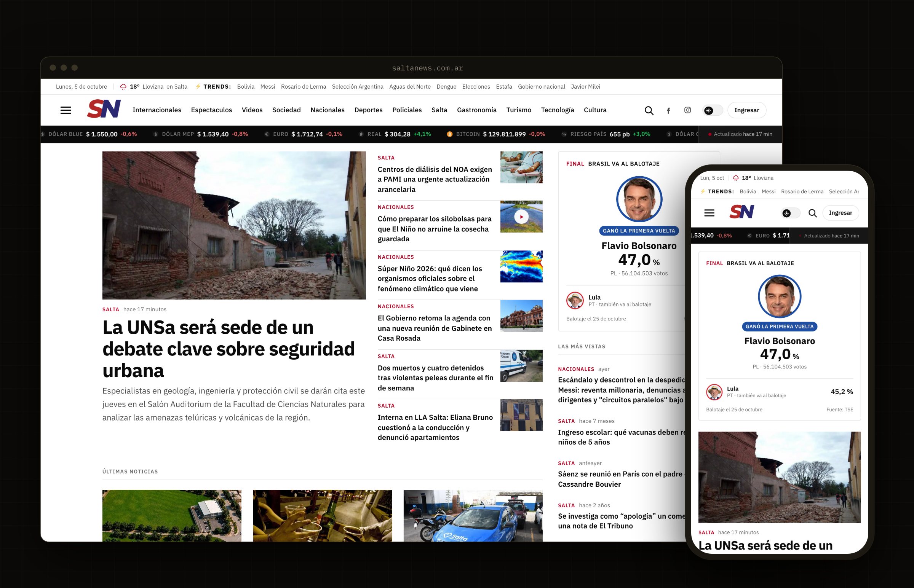Toggle dark mode switch on phone

pos(791,213)
